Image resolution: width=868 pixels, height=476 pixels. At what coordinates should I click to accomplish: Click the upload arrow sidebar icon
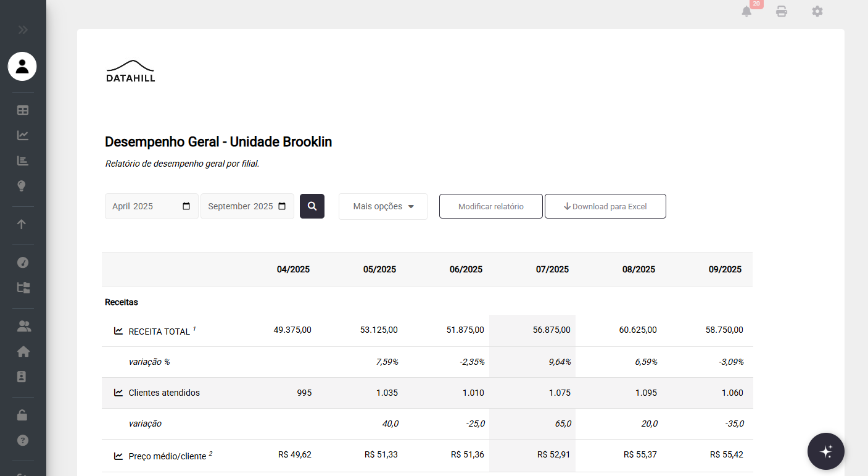[22, 224]
